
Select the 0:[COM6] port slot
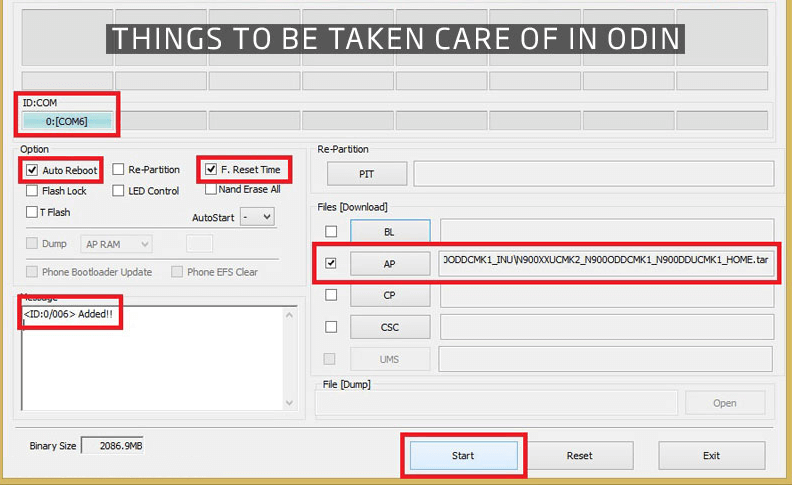click(67, 121)
